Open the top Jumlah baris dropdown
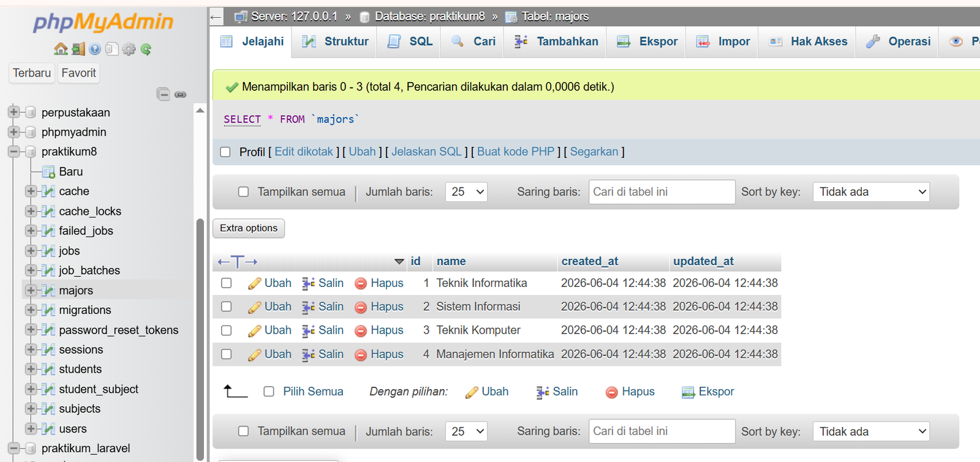 click(x=466, y=192)
